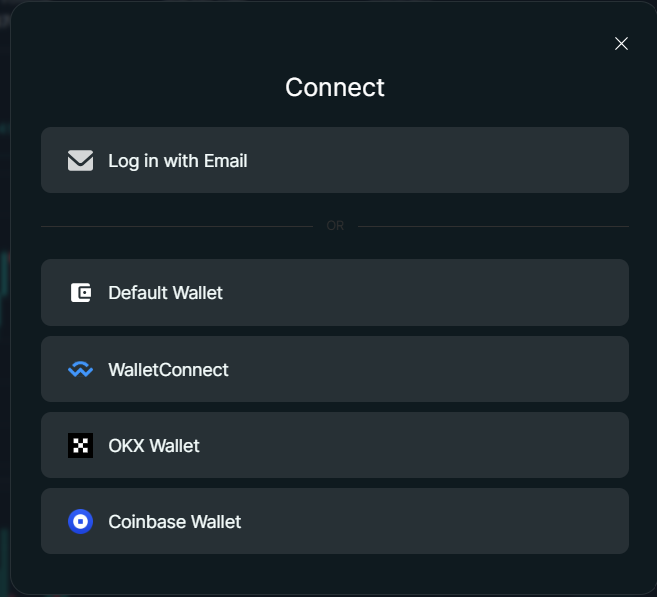
Task: Click the "Default Wallet" text label
Action: [x=165, y=293]
